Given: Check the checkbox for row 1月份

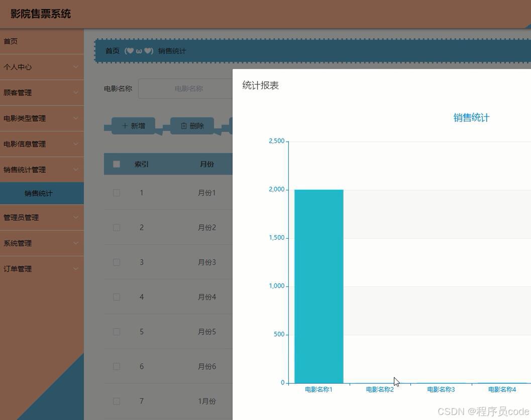Looking at the screenshot, I should pos(117,401).
